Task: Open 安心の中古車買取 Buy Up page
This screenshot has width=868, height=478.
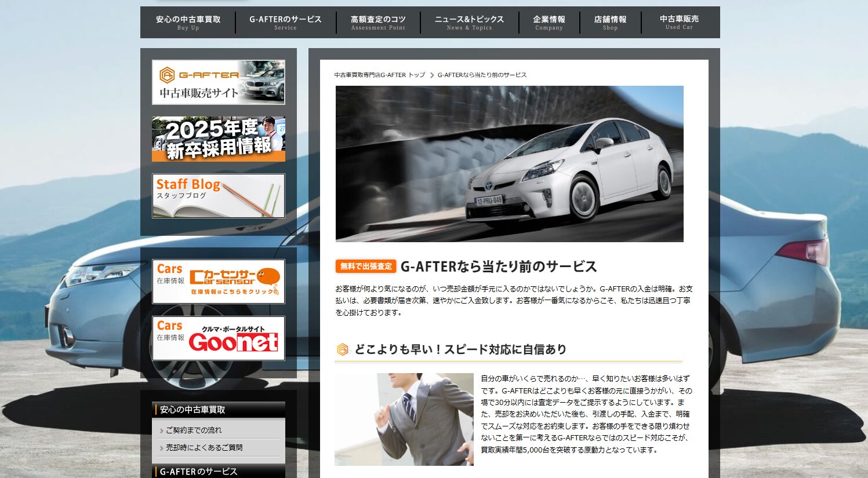Action: click(187, 22)
